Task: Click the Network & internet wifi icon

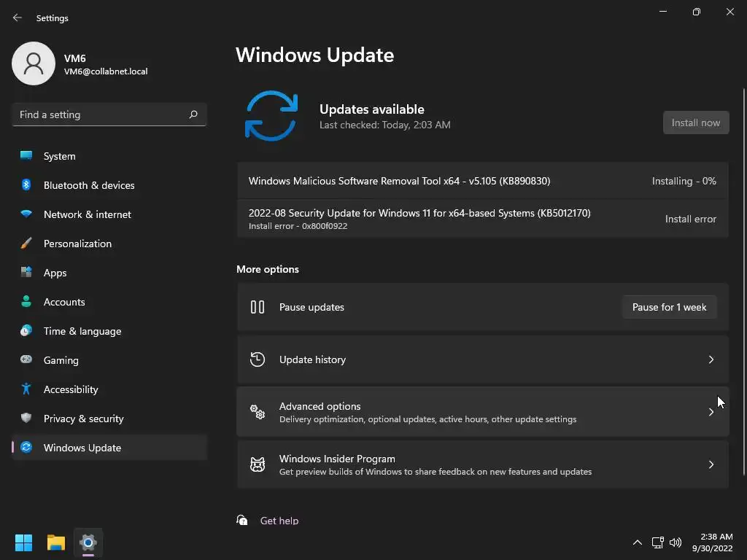Action: [x=26, y=214]
